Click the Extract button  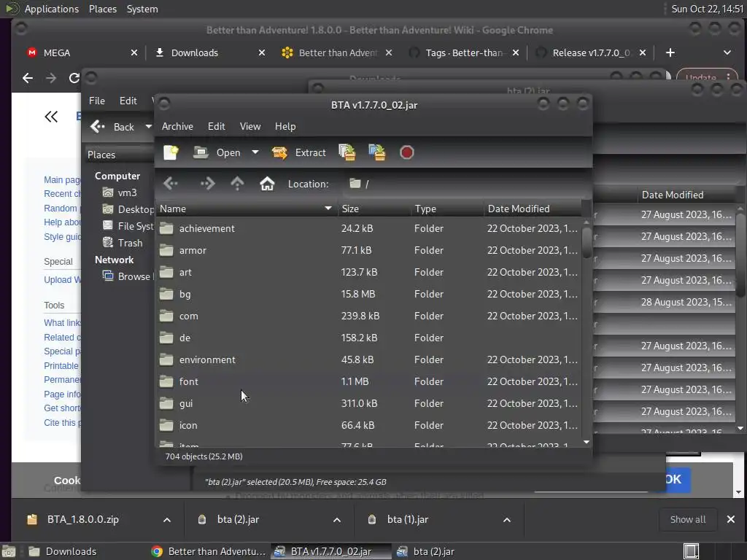(x=299, y=152)
